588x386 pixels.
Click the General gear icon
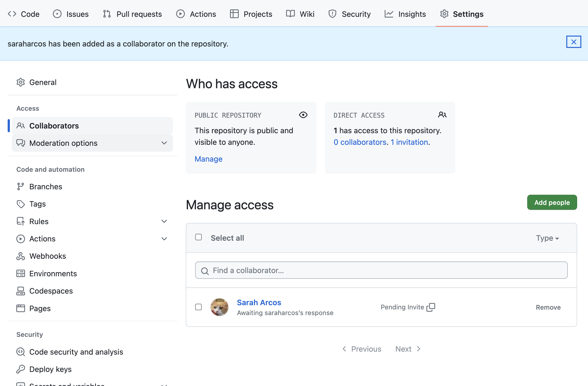(21, 82)
